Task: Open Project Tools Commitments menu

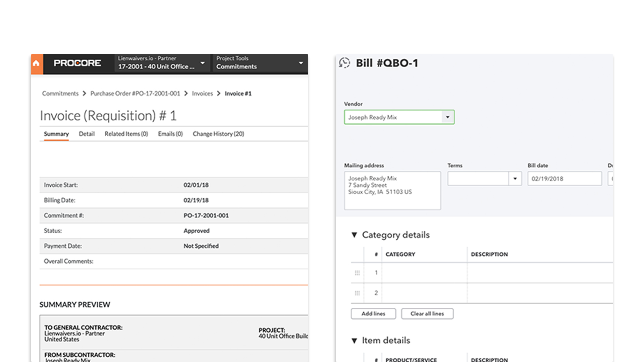Action: 236,66
